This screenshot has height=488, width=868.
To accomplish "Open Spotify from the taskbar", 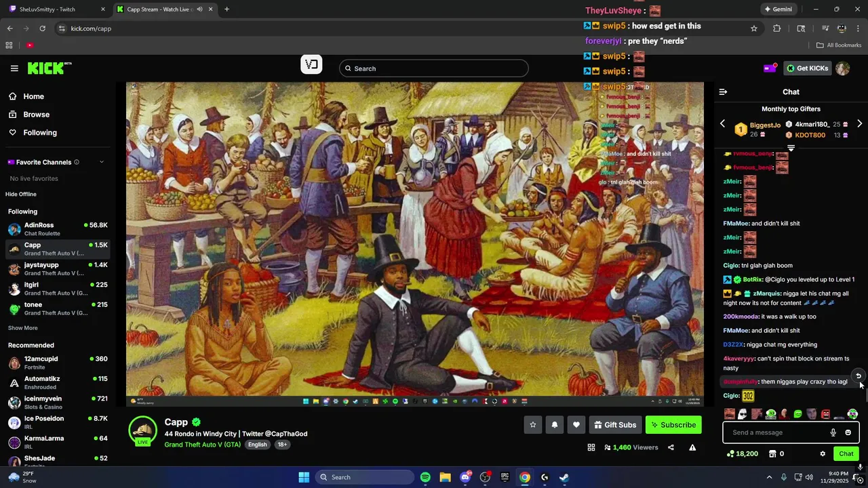I will (x=425, y=477).
